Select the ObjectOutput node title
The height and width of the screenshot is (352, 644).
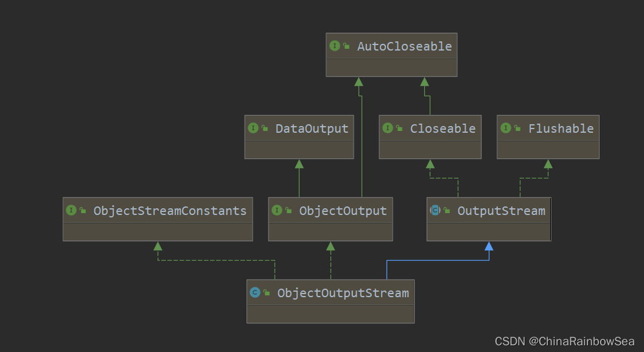343,211
